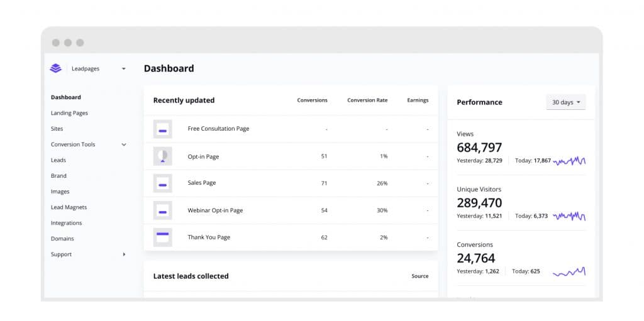Click the Latest leads collected heading

click(191, 276)
